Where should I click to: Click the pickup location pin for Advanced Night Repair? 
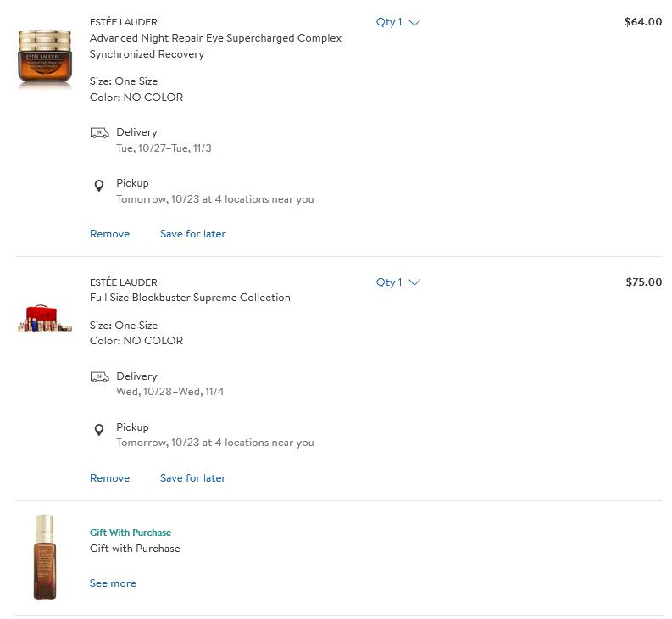(99, 186)
